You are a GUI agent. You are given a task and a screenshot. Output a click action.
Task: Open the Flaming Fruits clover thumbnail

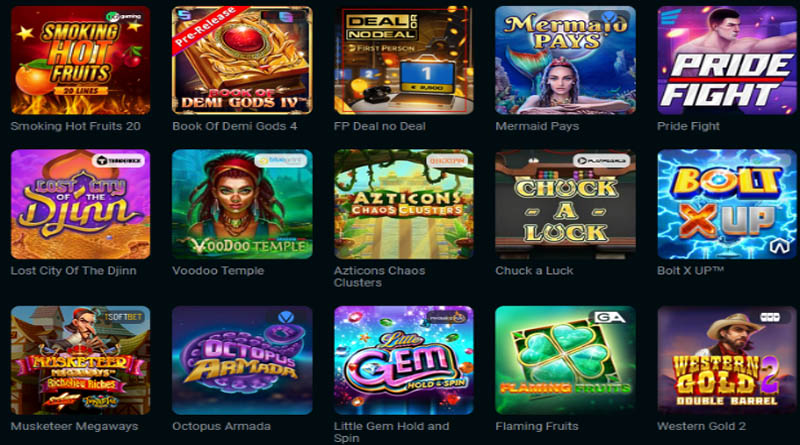565,360
